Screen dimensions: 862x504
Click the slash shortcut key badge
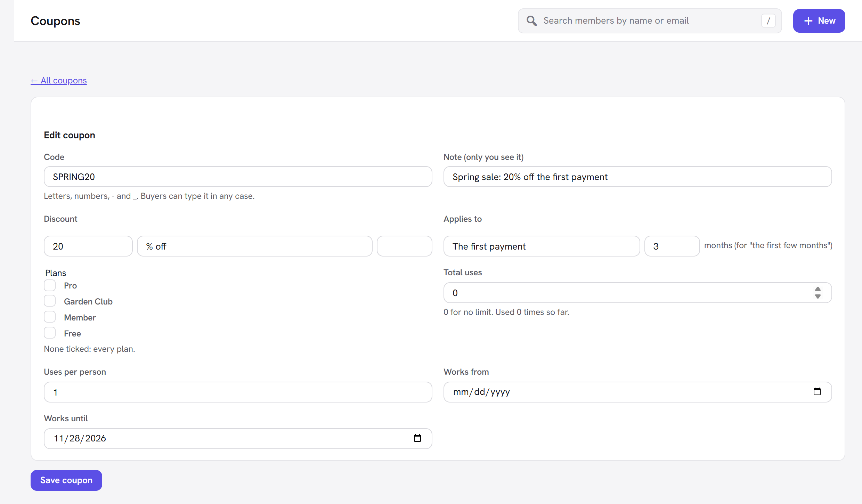coord(769,21)
